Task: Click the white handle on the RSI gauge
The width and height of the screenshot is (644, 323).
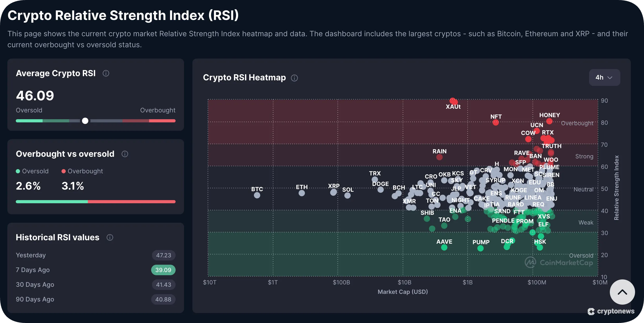Action: [85, 121]
